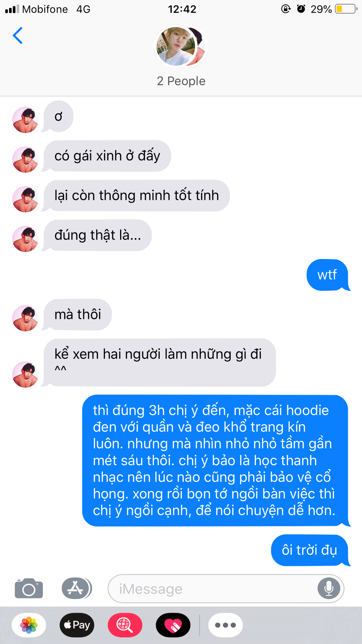Open Apple Pay in app drawer
The width and height of the screenshot is (362, 644).
[x=77, y=625]
